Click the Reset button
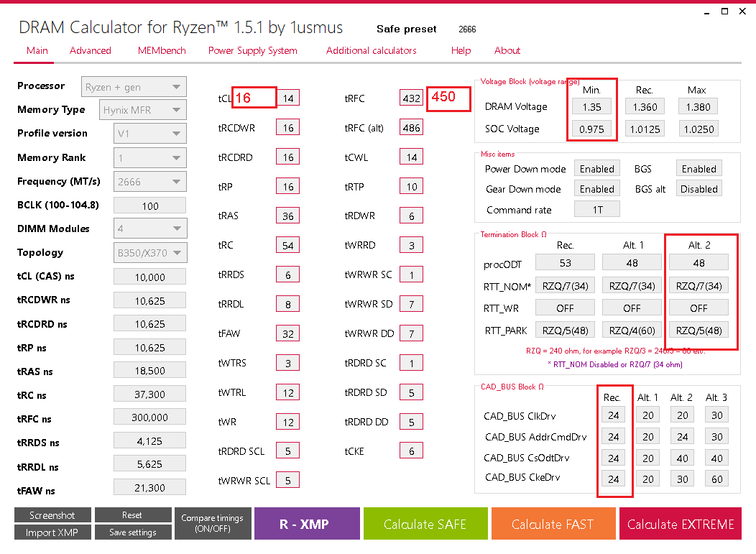756x554 pixels. pos(133,515)
